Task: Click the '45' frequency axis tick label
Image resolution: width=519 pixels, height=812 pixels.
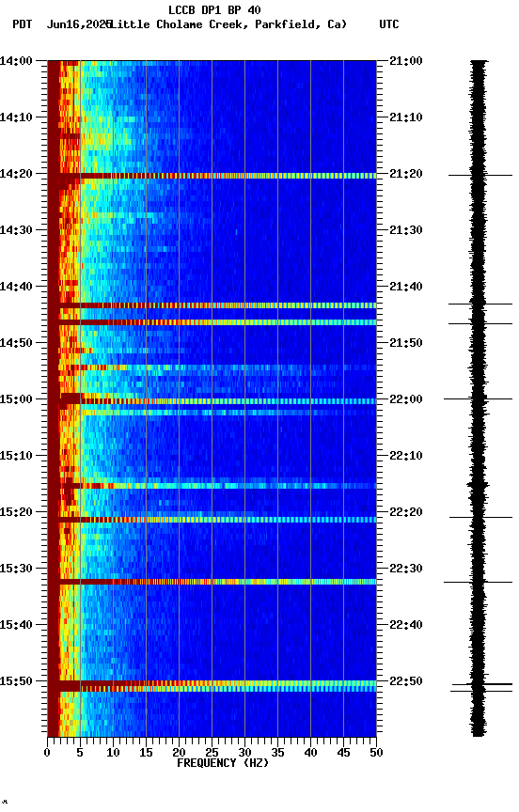Action: 343,753
